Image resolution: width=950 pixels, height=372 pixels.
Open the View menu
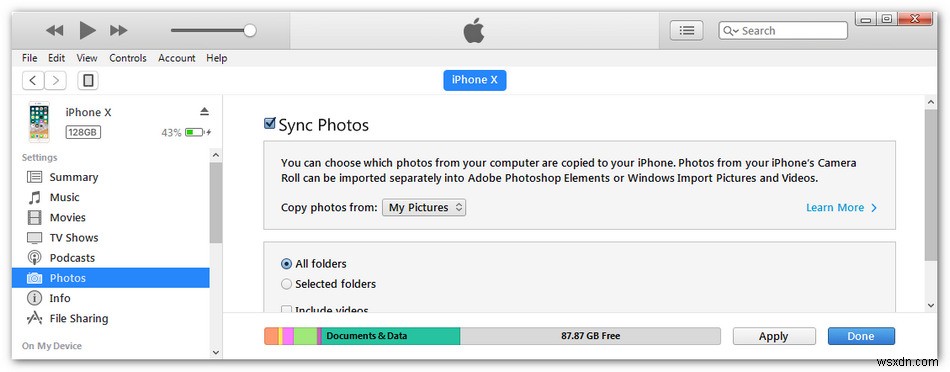tap(87, 58)
